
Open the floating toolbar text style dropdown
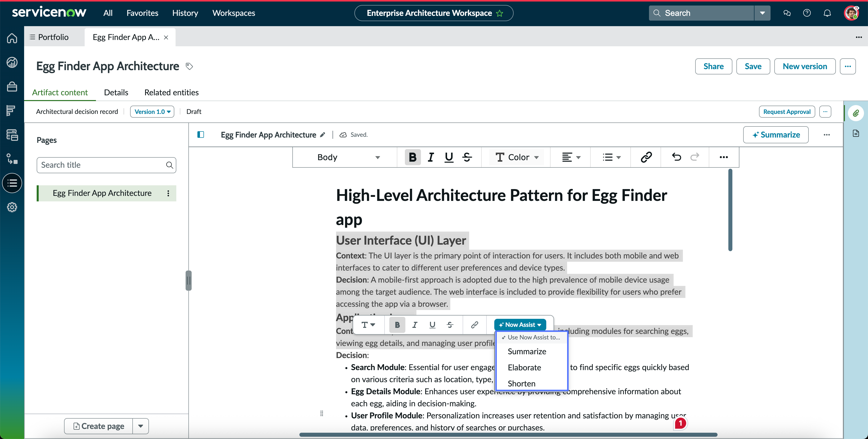click(x=368, y=325)
